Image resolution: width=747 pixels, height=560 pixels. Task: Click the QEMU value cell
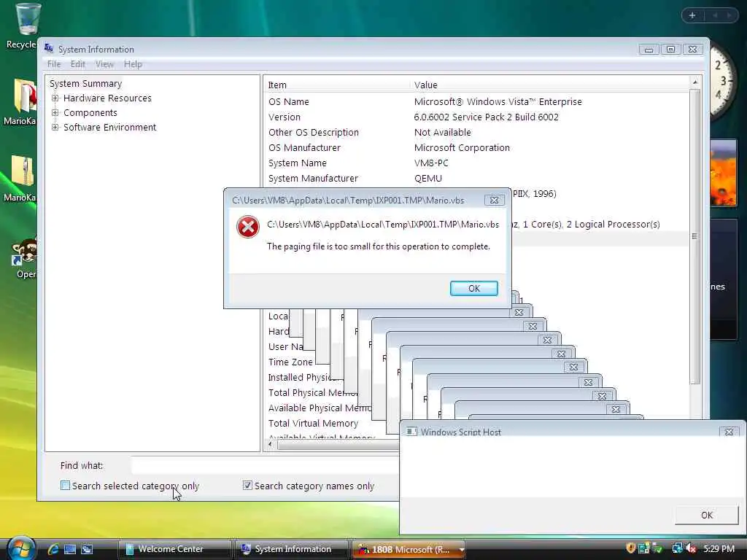[x=427, y=178]
